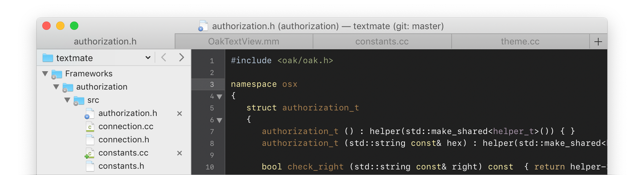This screenshot has height=175, width=644.
Task: Fold the struct block at line 6
Action: 219,120
